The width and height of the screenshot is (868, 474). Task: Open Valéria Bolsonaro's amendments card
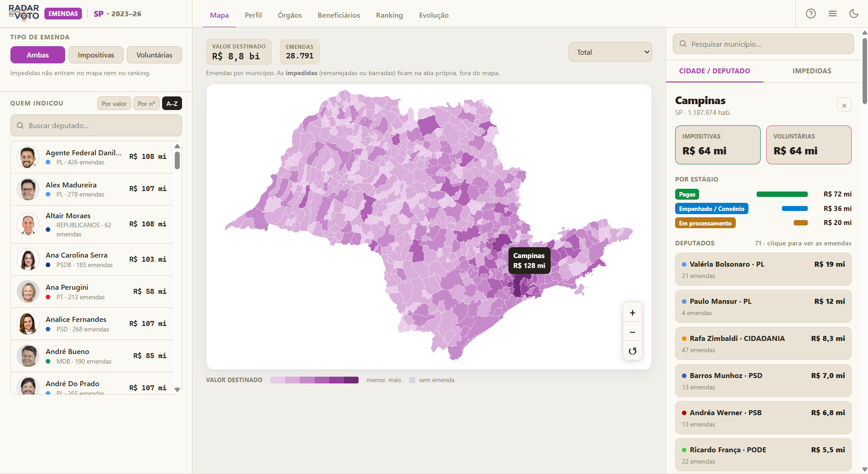(763, 269)
